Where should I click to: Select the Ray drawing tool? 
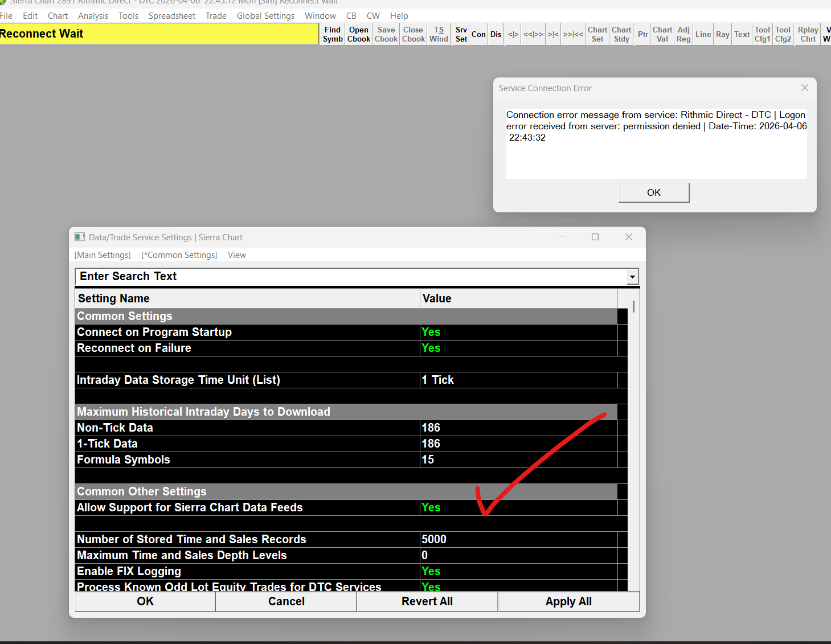pos(723,34)
